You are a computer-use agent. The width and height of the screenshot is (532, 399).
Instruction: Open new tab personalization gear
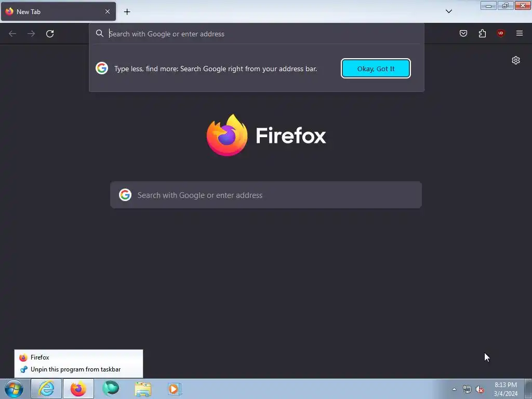tap(516, 60)
